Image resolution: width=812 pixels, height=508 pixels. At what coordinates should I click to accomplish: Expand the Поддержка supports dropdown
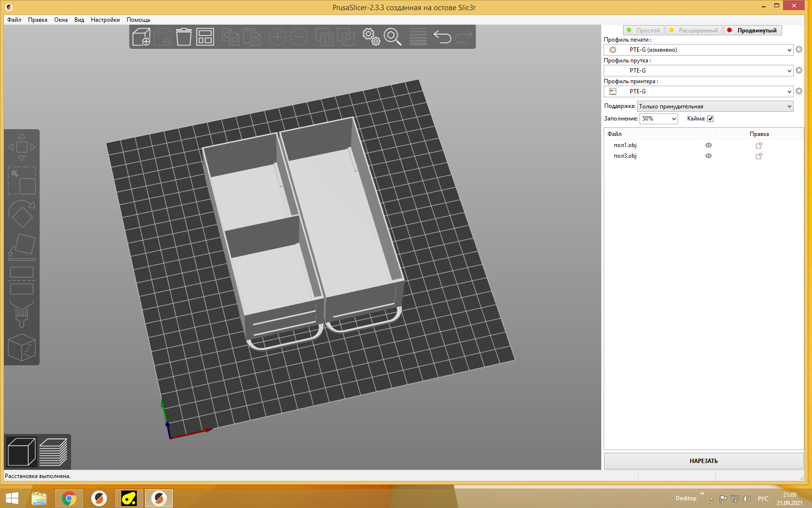point(715,106)
